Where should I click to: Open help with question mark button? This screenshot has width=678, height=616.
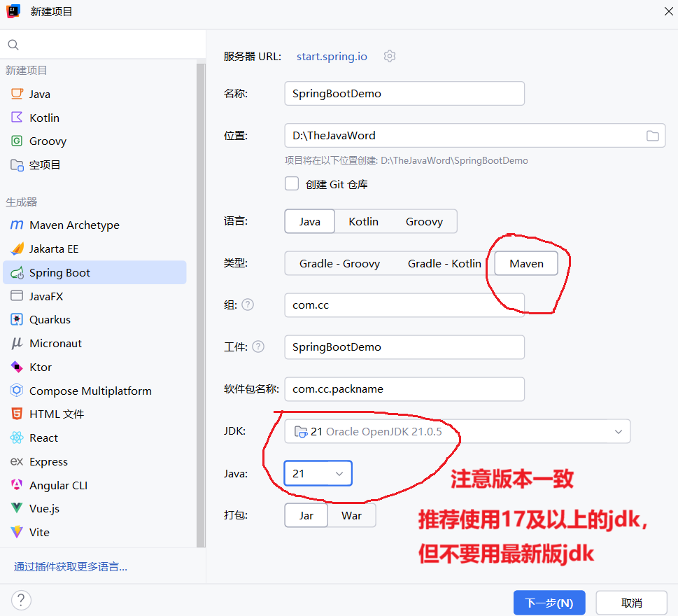pyautogui.click(x=21, y=601)
